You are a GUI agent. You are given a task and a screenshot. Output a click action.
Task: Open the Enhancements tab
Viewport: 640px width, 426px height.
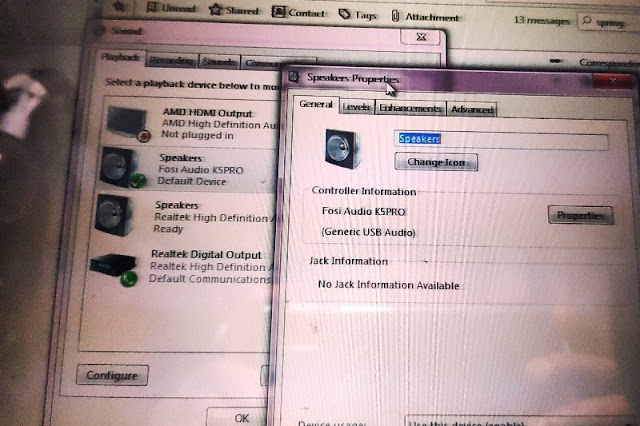click(x=410, y=109)
